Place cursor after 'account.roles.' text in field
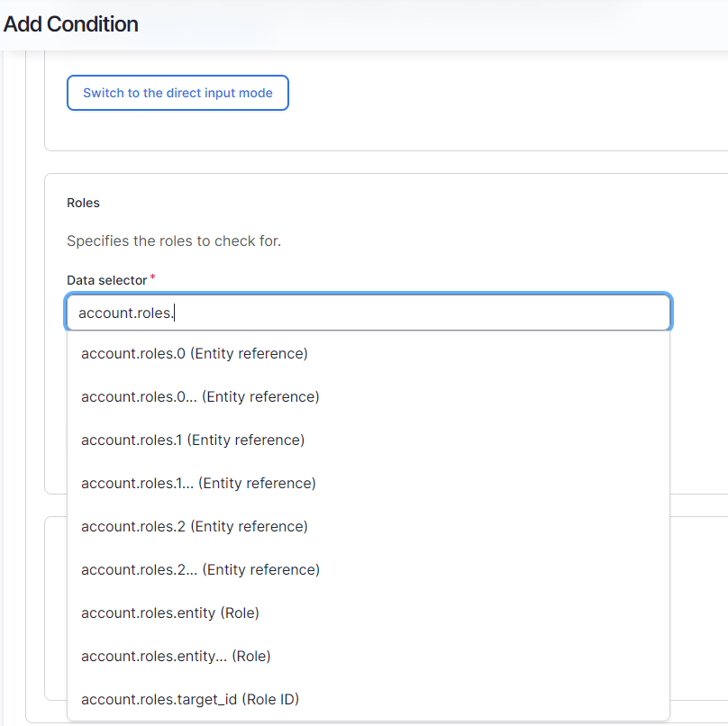This screenshot has height=726, width=728. pos(174,313)
